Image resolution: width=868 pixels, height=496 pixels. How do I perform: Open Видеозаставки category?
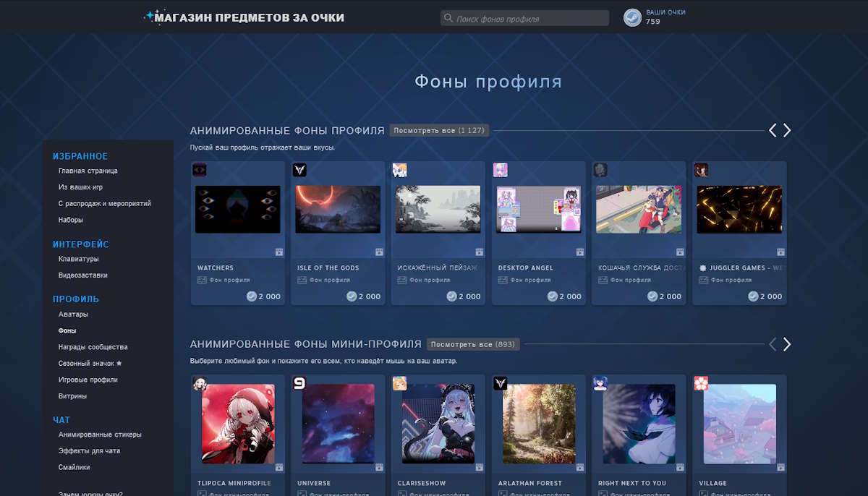click(83, 275)
